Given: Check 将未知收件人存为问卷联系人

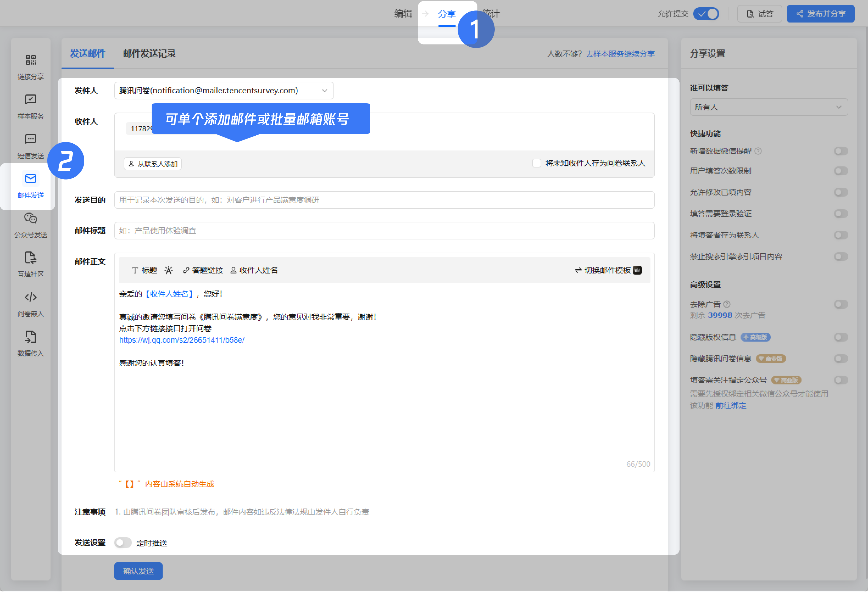Looking at the screenshot, I should (536, 163).
